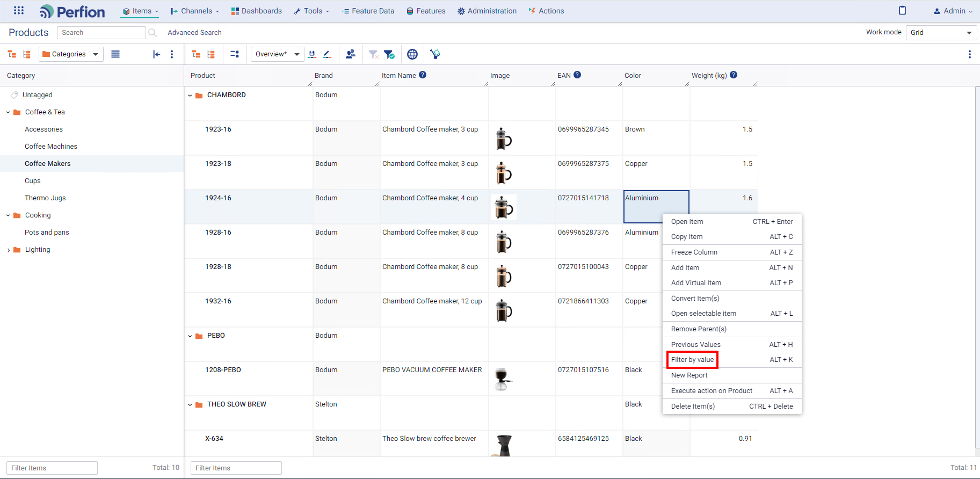
Task: Show help for the Weight (kg) column
Action: [x=734, y=75]
